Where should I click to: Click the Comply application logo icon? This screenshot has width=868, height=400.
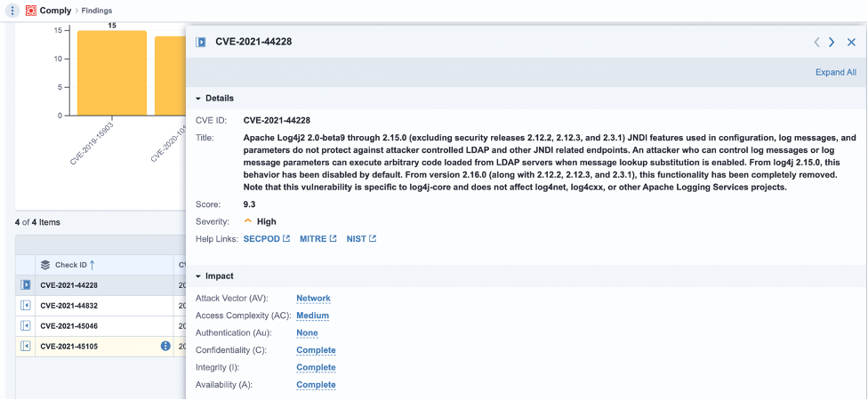[x=31, y=11]
